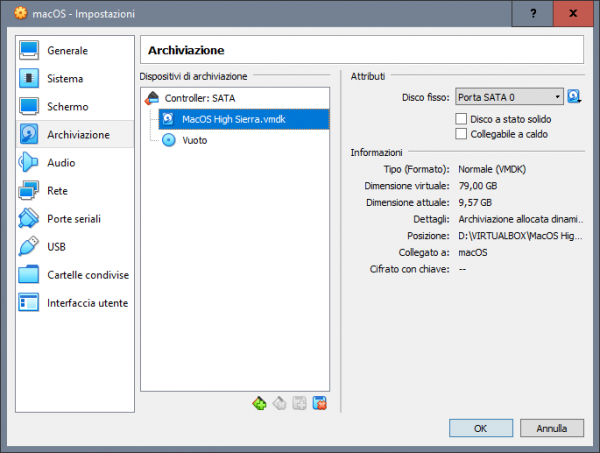Select the Archiviazione category

coord(75,134)
